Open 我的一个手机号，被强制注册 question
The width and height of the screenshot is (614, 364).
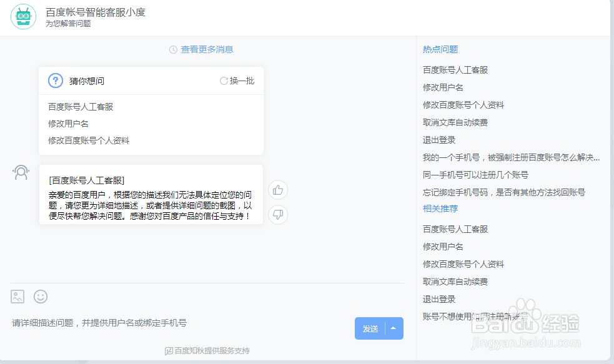pyautogui.click(x=512, y=157)
